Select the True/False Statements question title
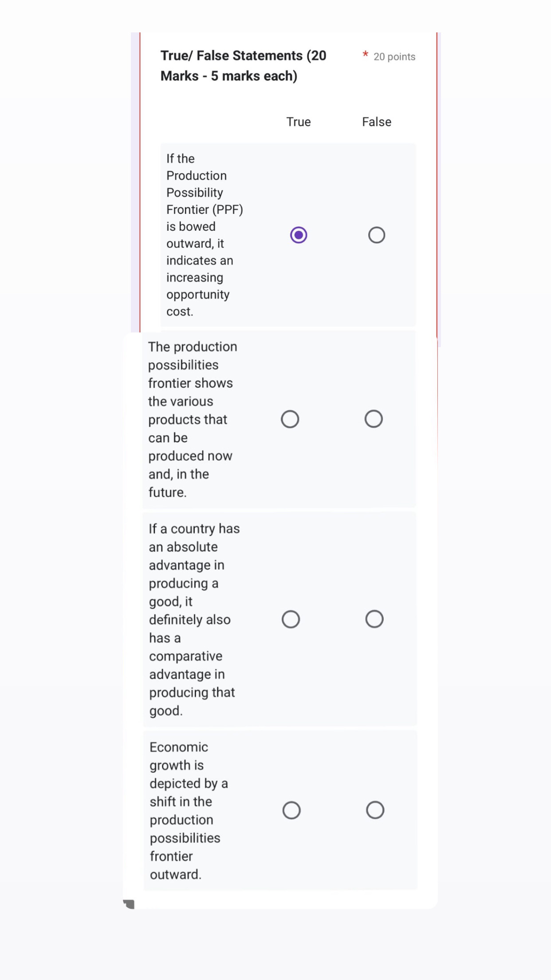The width and height of the screenshot is (551, 980). [243, 65]
